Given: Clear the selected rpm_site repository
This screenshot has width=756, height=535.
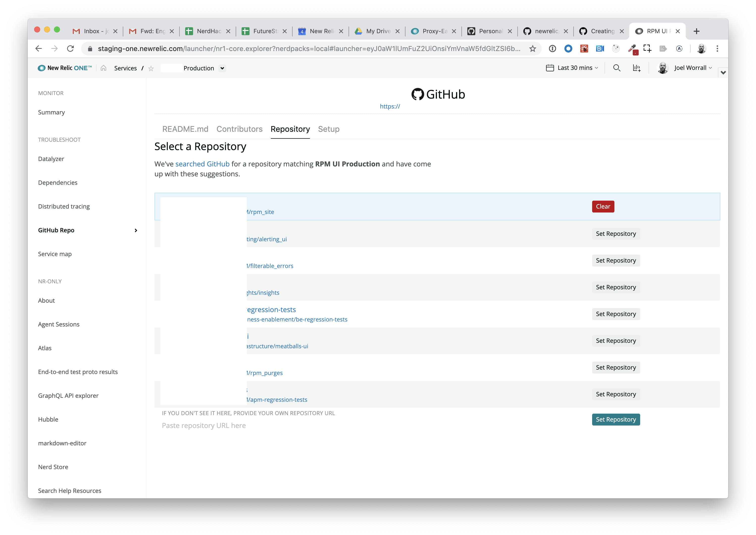Looking at the screenshot, I should click(x=603, y=207).
